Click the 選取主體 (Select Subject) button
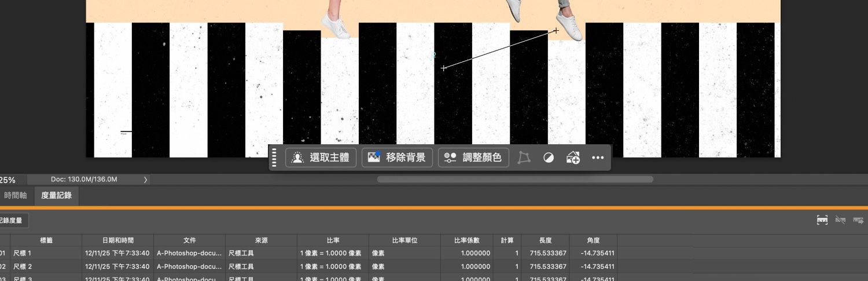This screenshot has width=868, height=281. pyautogui.click(x=321, y=158)
